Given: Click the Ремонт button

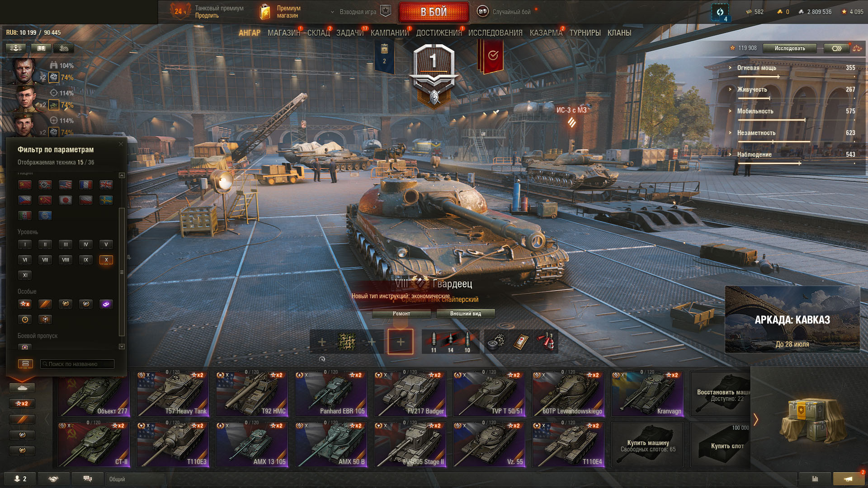Looking at the screenshot, I should [401, 314].
